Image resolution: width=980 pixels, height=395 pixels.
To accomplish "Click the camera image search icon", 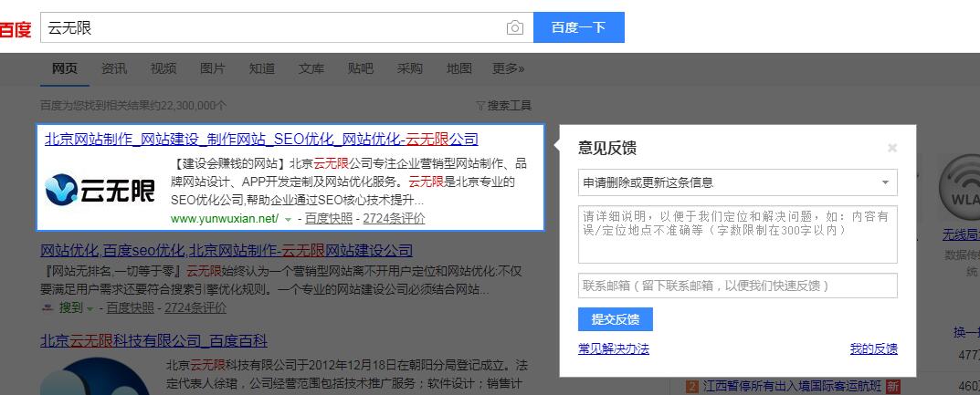I will point(515,28).
